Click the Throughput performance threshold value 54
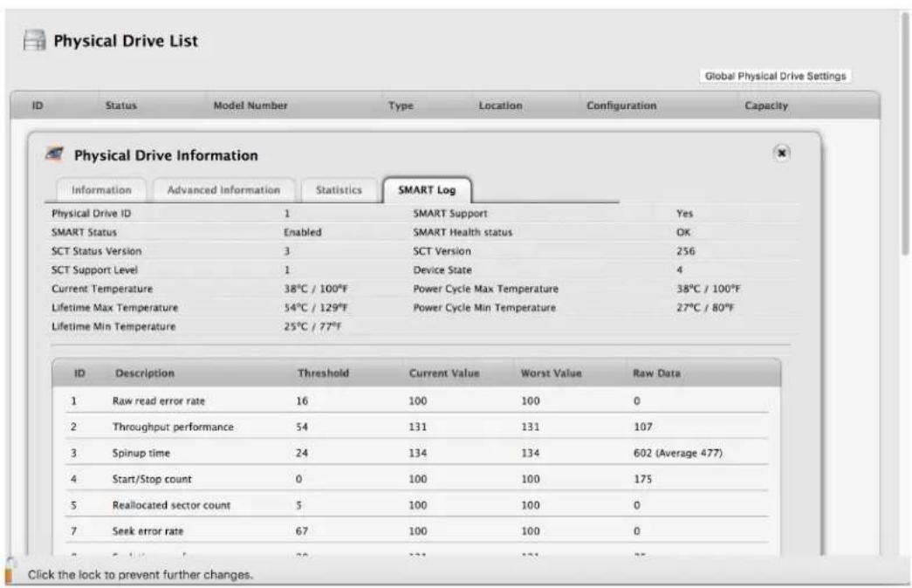Viewport: 912px width, 588px height. tap(302, 427)
